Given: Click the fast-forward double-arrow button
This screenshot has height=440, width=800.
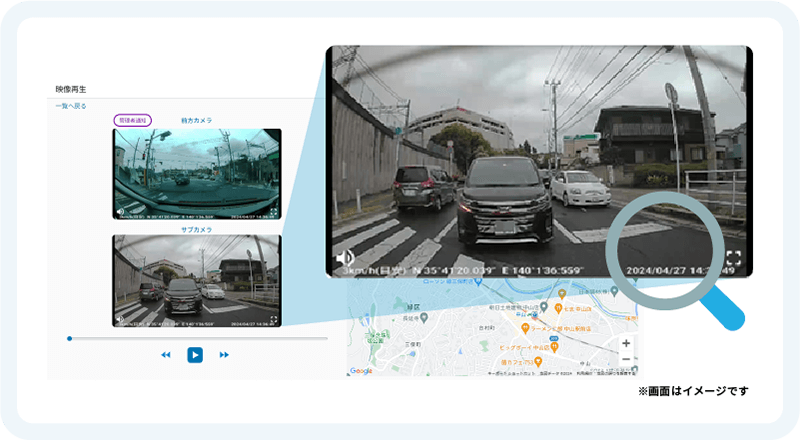Looking at the screenshot, I should pos(224,355).
